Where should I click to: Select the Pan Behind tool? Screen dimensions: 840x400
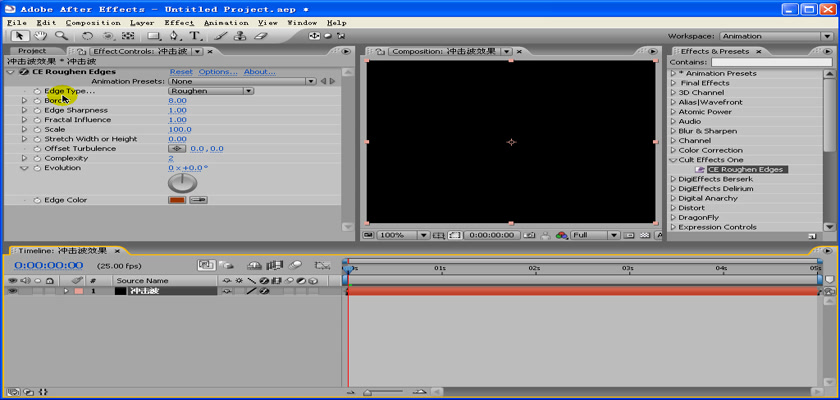pyautogui.click(x=128, y=36)
